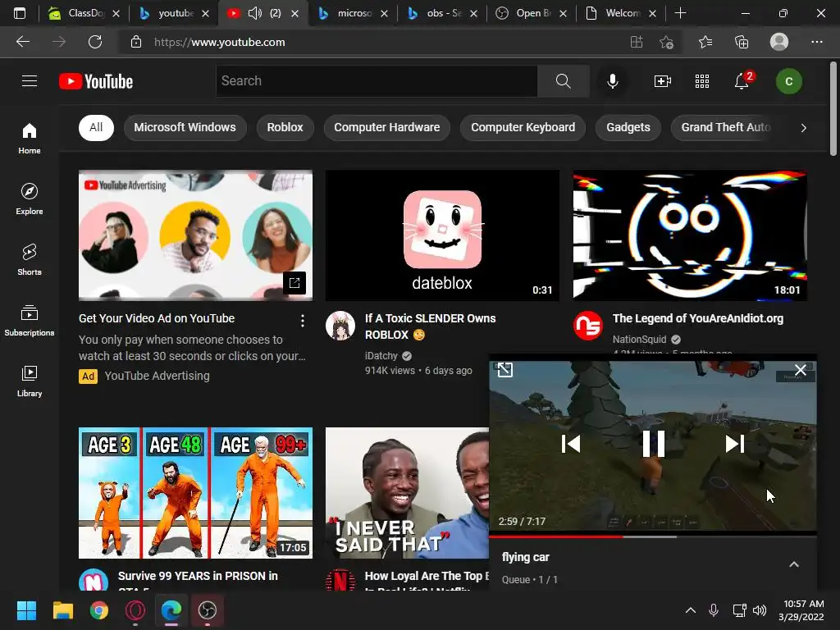The height and width of the screenshot is (630, 840).
Task: Click the address bar URL
Action: (220, 42)
